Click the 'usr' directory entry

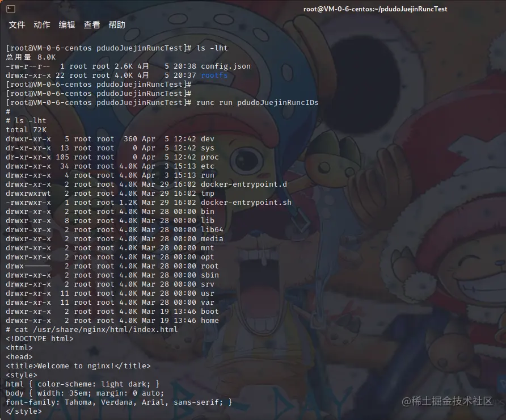208,293
